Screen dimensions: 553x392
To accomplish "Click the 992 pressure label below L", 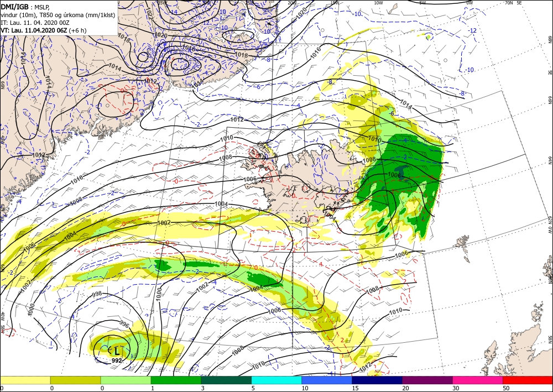I will [x=117, y=360].
